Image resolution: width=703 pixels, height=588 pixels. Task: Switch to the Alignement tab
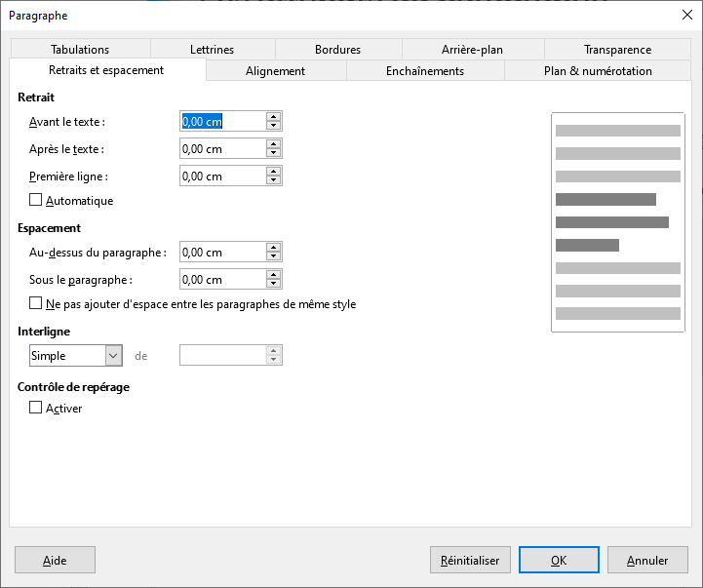(x=275, y=71)
